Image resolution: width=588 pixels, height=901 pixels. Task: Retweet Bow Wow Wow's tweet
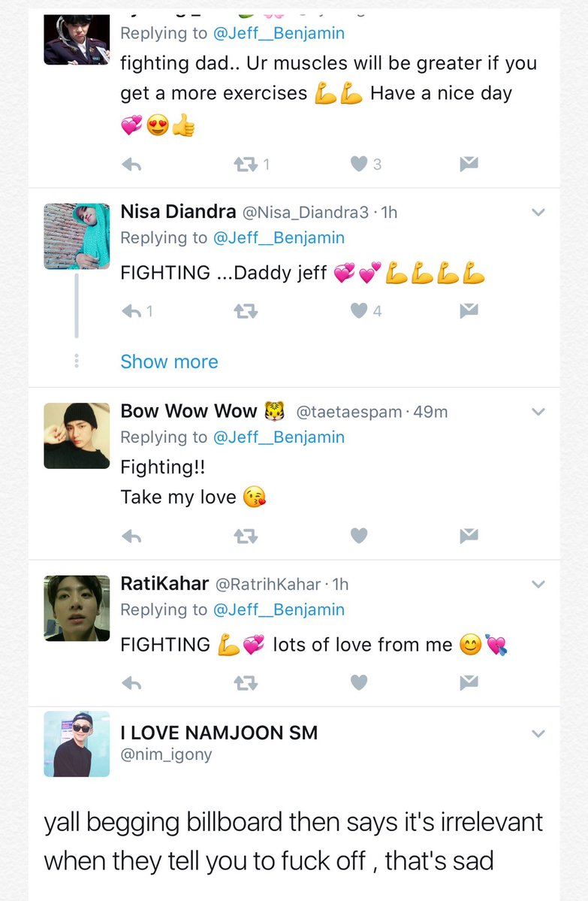pyautogui.click(x=246, y=536)
